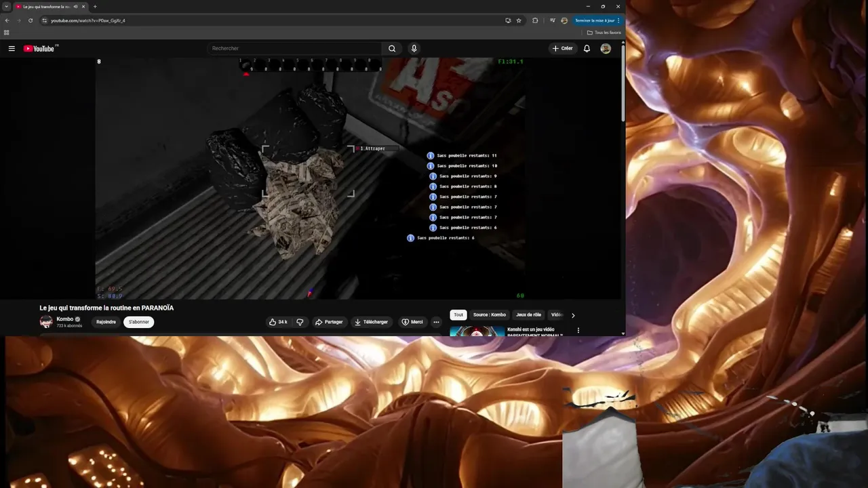The height and width of the screenshot is (488, 868).
Task: Subscribe with the S'abonner button
Action: (x=139, y=322)
